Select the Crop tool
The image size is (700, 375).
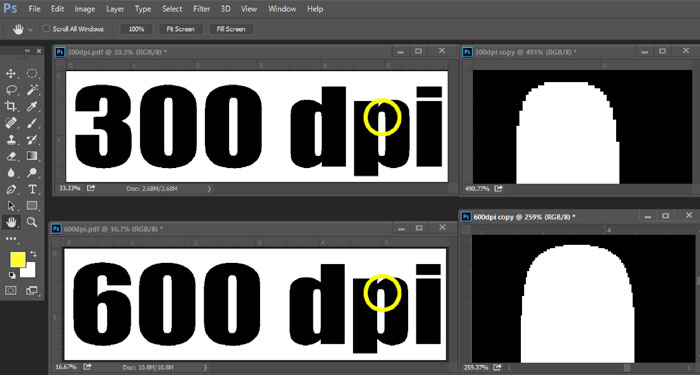coord(11,106)
